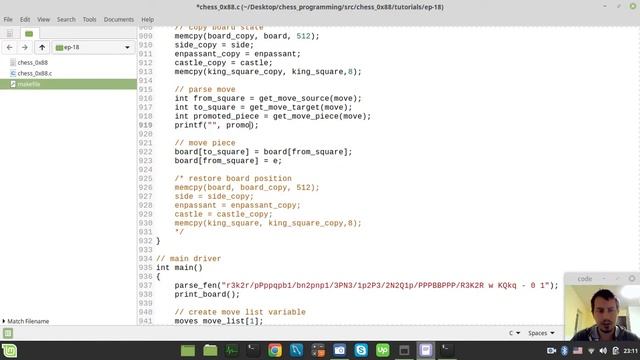Toggle the side pane icon in status bar

click(8, 333)
